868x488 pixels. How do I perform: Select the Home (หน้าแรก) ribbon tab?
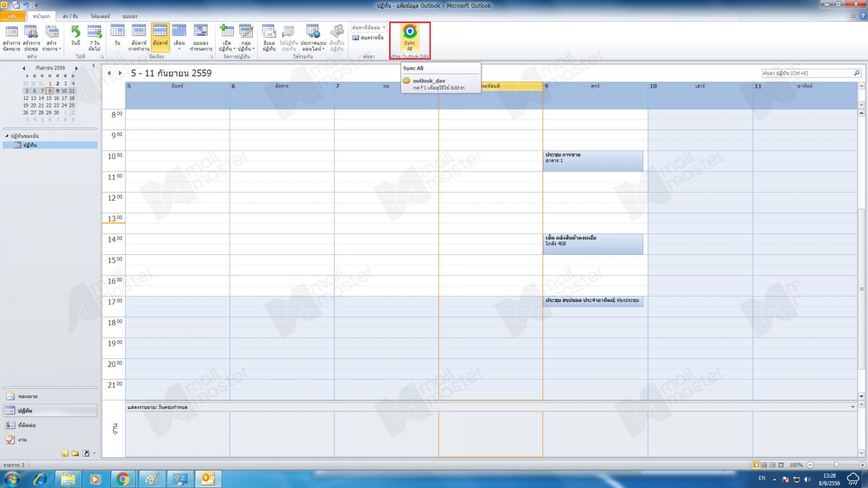[x=41, y=16]
